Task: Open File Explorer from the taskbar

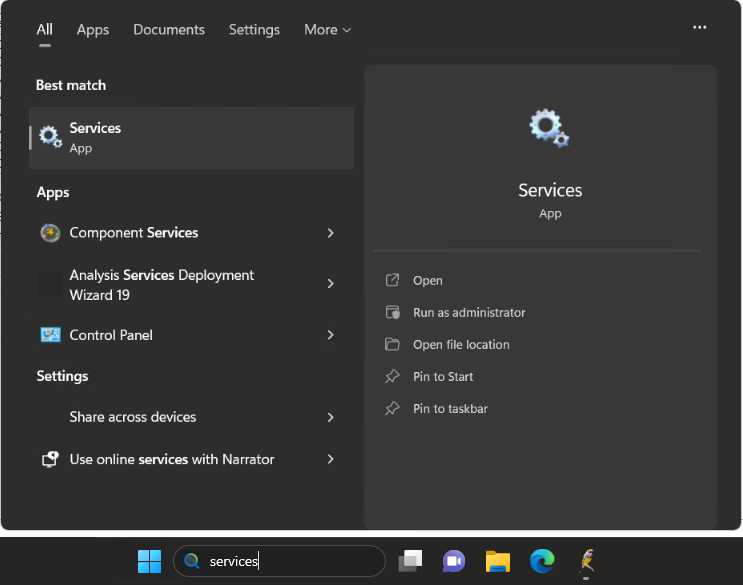Action: pyautogui.click(x=498, y=561)
